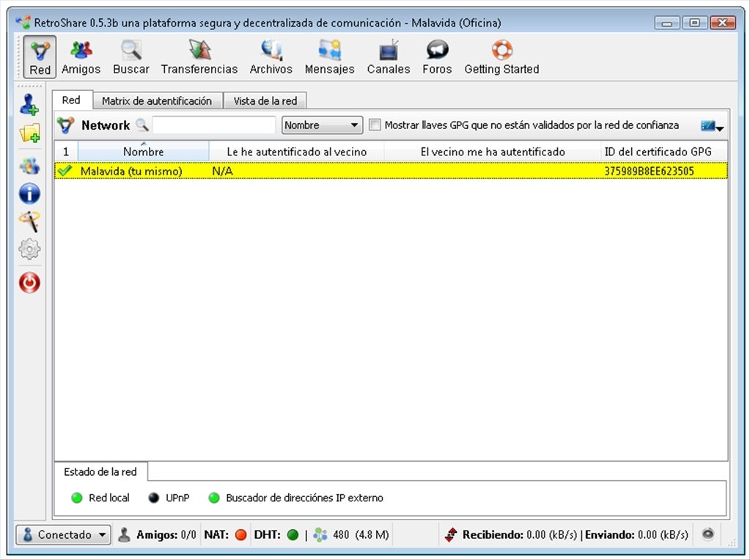The height and width of the screenshot is (560, 750).
Task: Click the Red local green indicator
Action: [x=76, y=498]
